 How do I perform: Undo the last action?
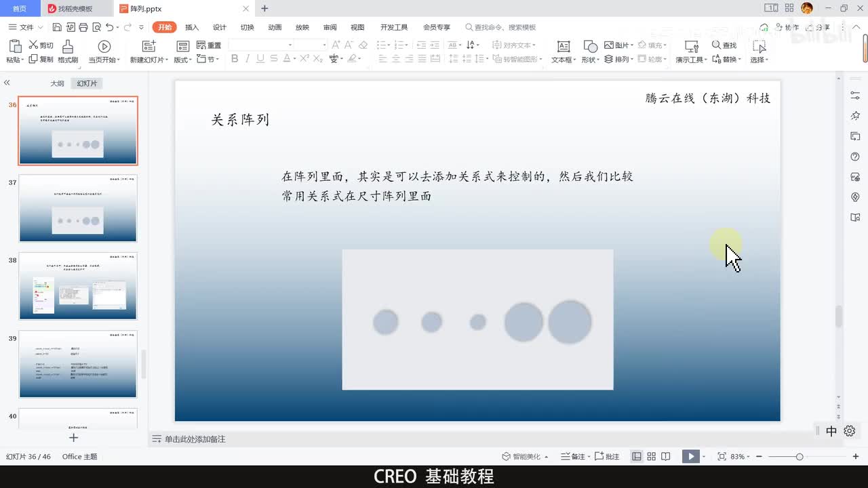pyautogui.click(x=109, y=27)
